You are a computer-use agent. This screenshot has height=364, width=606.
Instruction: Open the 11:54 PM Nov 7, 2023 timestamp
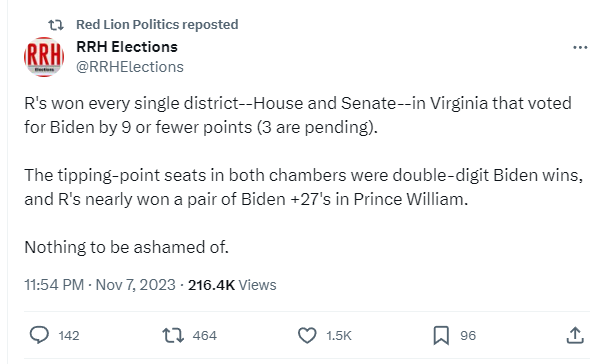pos(100,285)
